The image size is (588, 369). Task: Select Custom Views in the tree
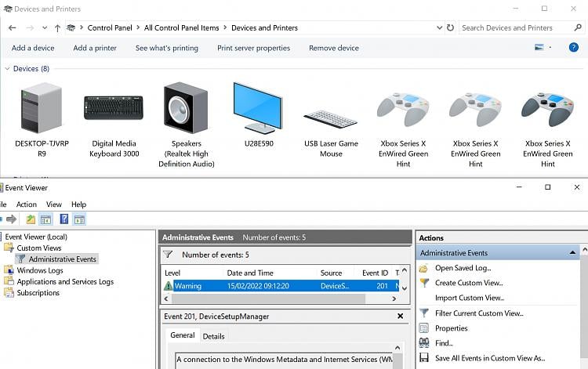(x=38, y=248)
